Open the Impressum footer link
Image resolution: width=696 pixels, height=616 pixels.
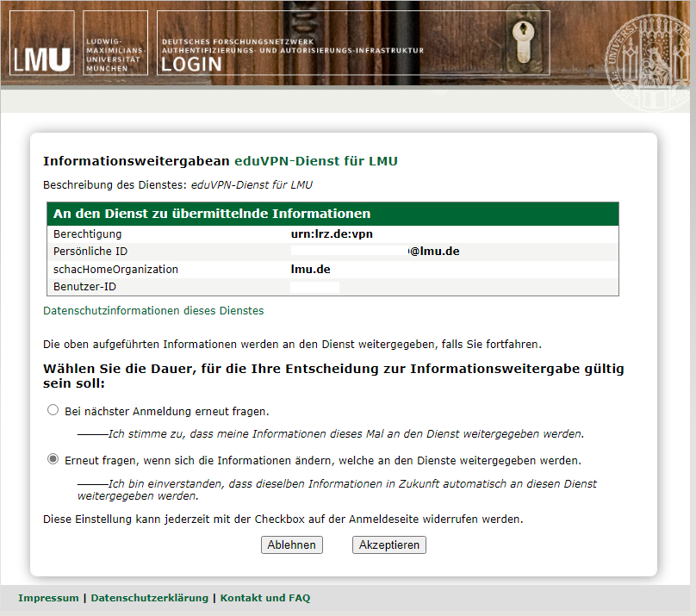click(48, 598)
